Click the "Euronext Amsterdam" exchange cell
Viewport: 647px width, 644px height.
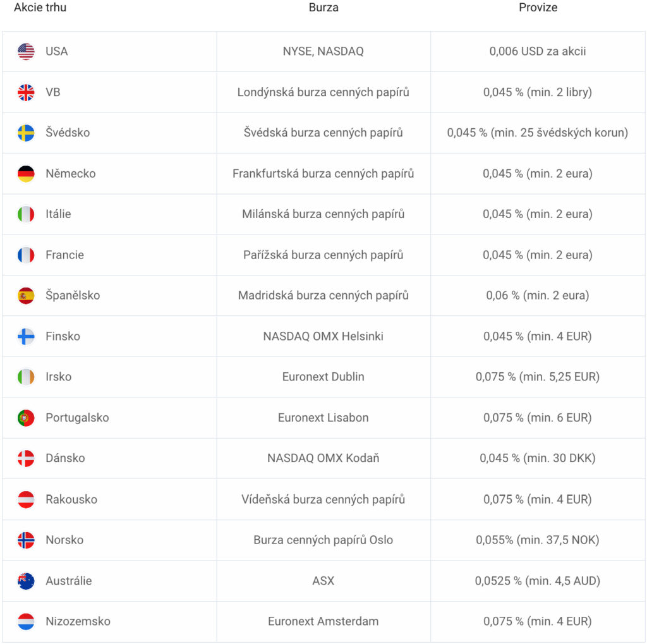[x=323, y=621]
